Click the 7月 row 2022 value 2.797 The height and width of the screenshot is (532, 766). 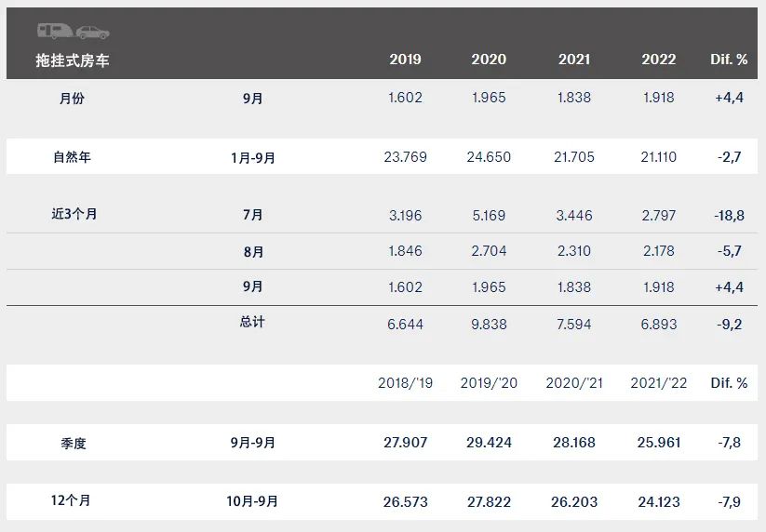pos(659,215)
